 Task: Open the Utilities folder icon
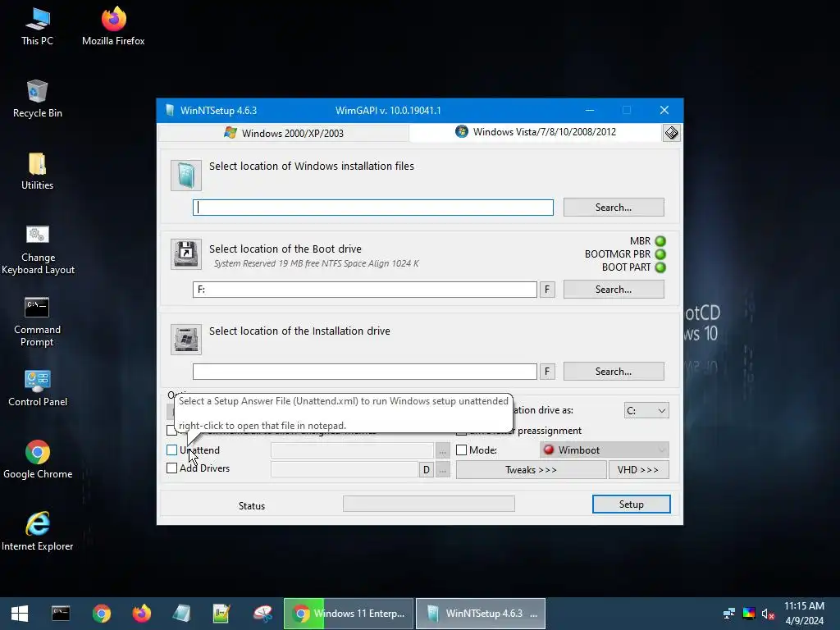[37, 171]
